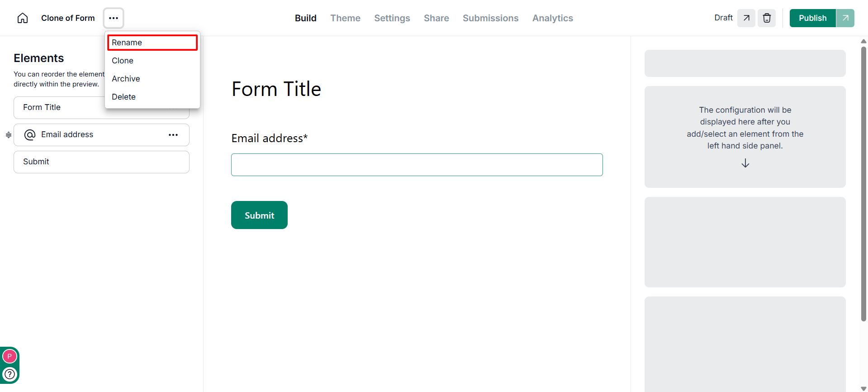868x392 pixels.
Task: Open the help question mark icon
Action: (x=9, y=374)
